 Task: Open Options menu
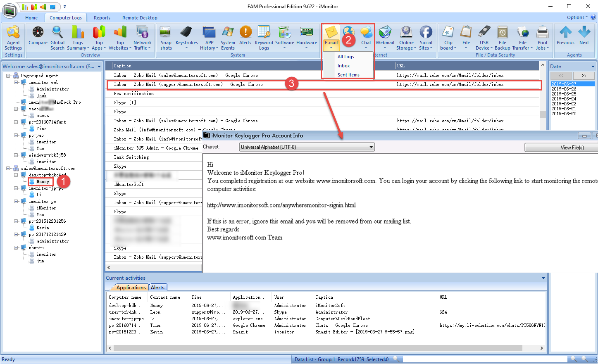tap(577, 17)
